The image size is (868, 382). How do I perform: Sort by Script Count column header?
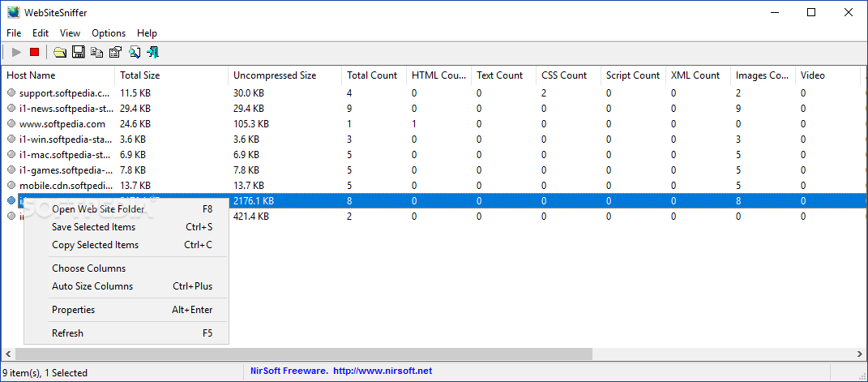[x=633, y=75]
